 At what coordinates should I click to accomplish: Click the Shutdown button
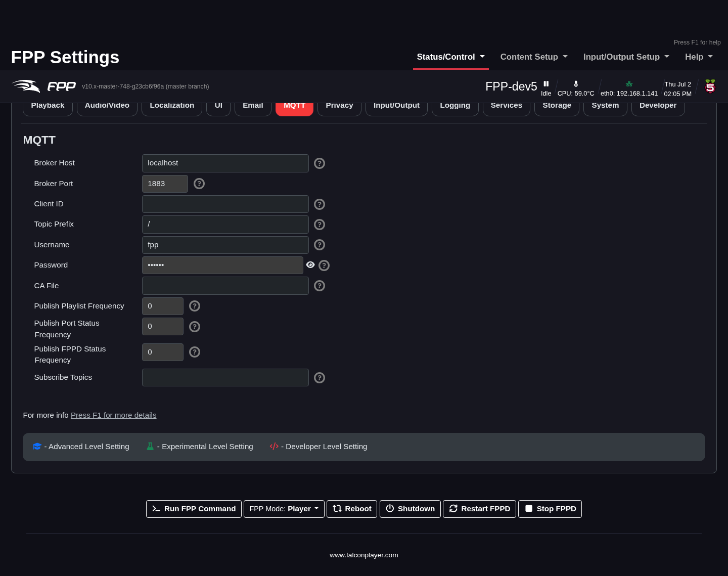[x=410, y=509]
